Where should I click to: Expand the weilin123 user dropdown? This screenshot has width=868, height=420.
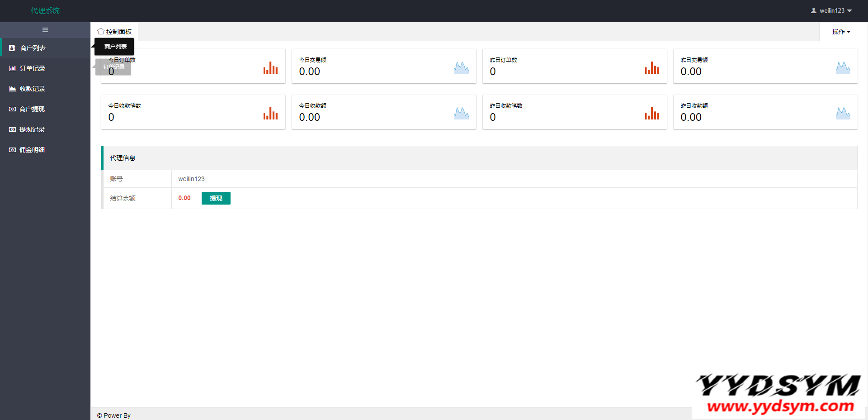(831, 10)
